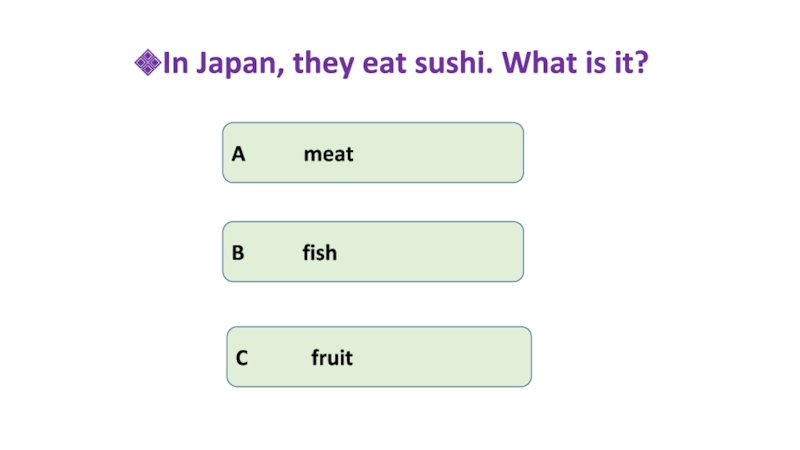The height and width of the screenshot is (450, 800).
Task: Click the letter A label
Action: point(238,155)
